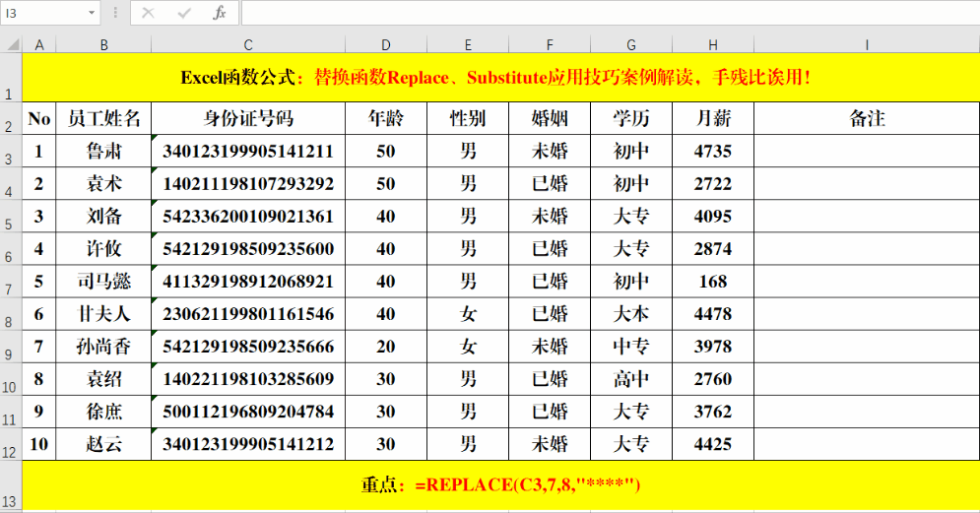
Task: Click the 月薪 header cell
Action: pyautogui.click(x=713, y=119)
